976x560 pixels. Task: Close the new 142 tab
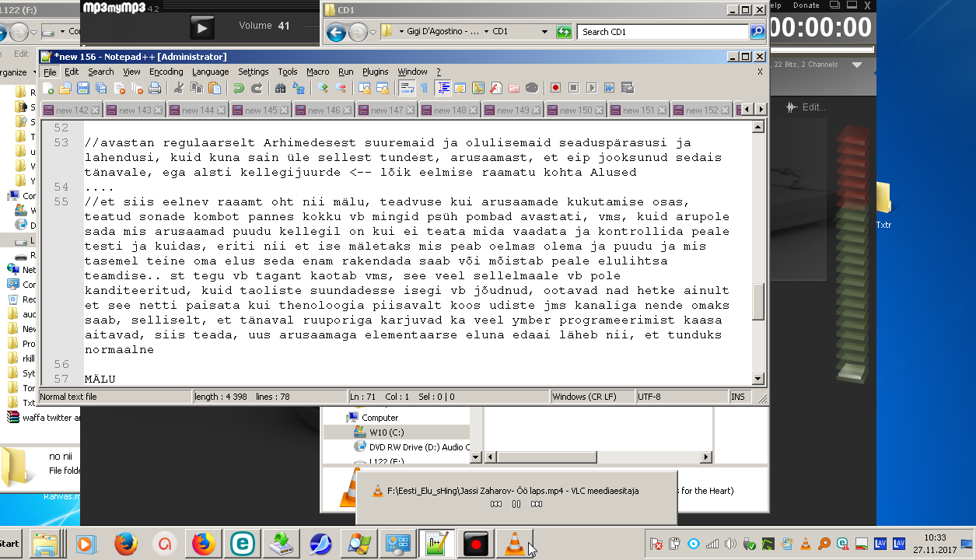95,110
